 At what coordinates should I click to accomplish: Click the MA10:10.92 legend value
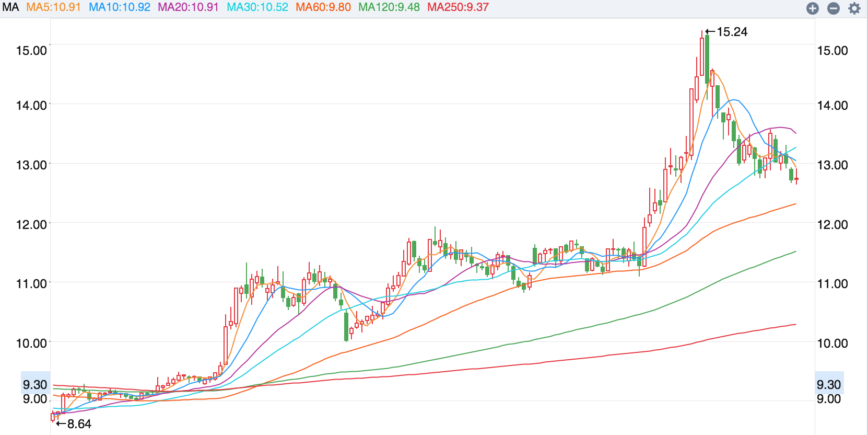point(120,7)
